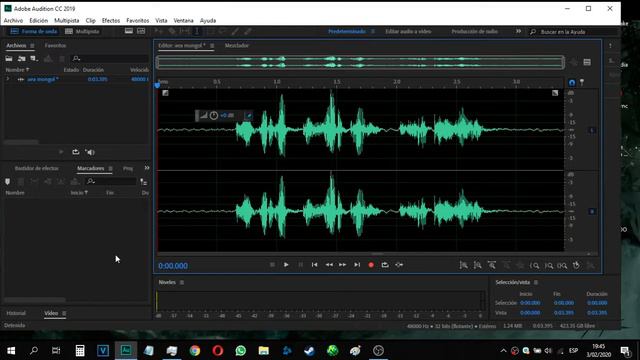Open Favoritos menu
This screenshot has width=640, height=360.
138,20
